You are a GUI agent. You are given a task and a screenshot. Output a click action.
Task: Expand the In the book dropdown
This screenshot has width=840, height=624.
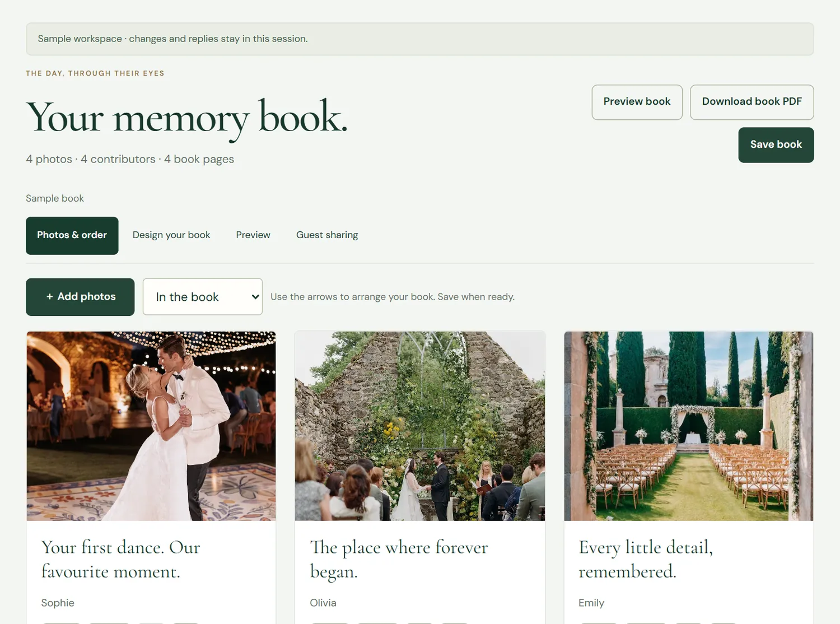[x=203, y=297]
